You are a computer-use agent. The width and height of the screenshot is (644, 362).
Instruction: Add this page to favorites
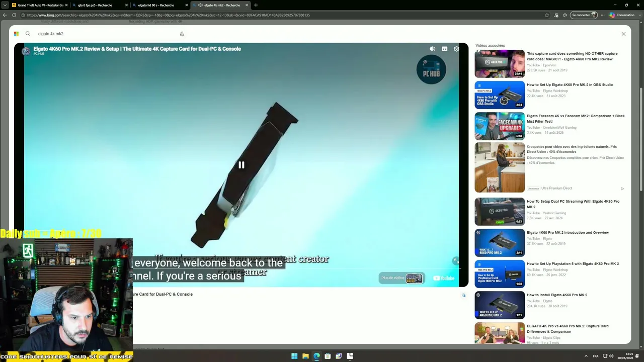547,15
